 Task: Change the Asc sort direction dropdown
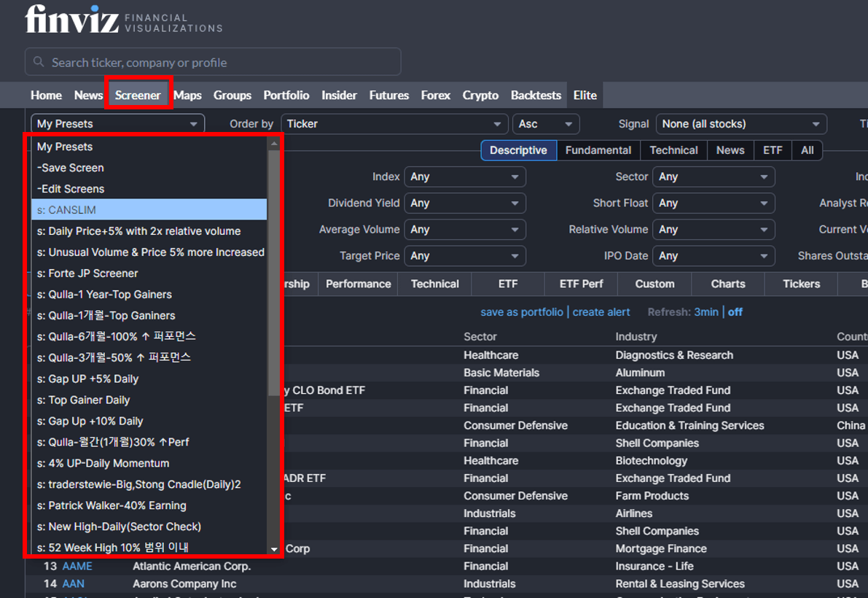tap(546, 123)
